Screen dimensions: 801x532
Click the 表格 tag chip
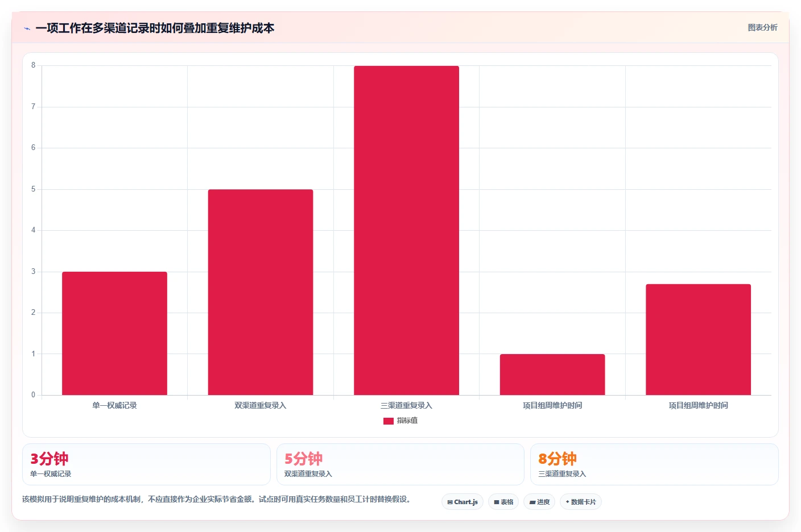(503, 502)
